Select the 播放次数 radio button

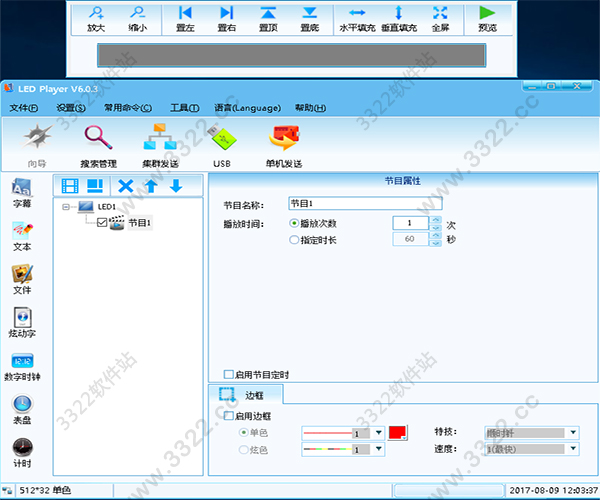pos(294,223)
